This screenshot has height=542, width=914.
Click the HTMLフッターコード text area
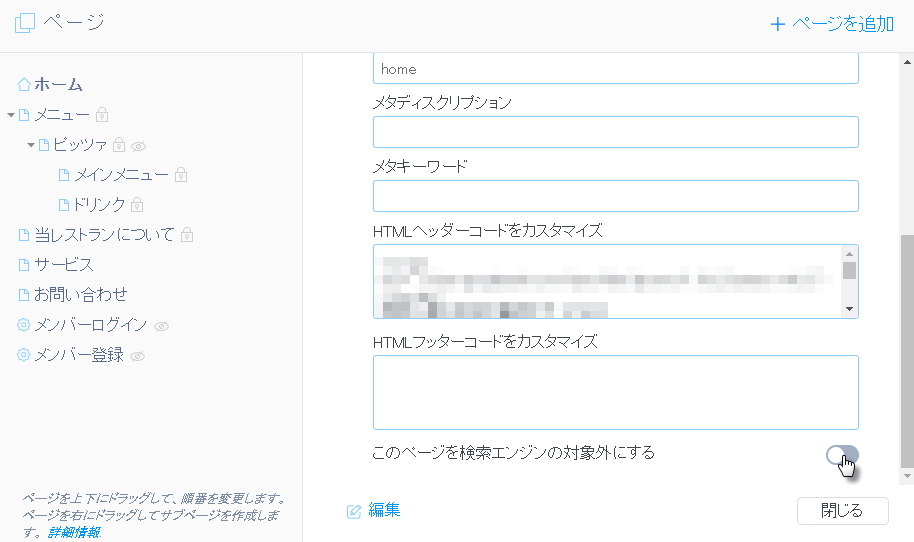pos(616,392)
